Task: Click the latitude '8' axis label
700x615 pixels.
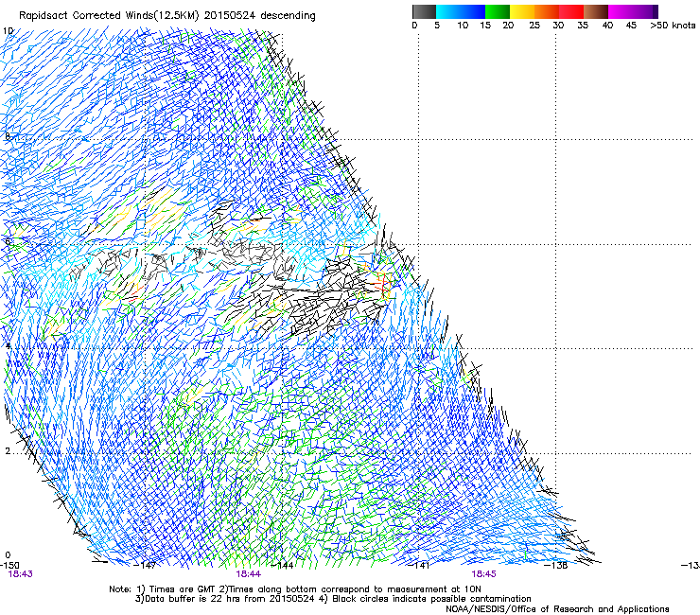Action: (x=8, y=136)
